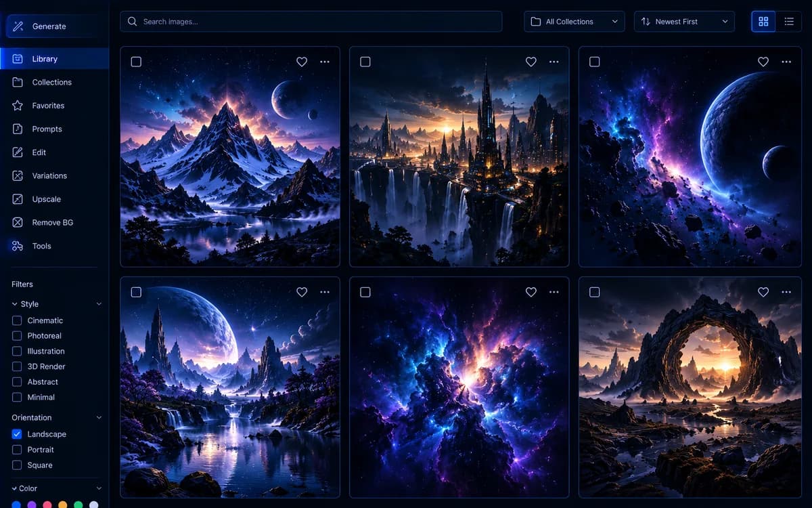The height and width of the screenshot is (508, 812).
Task: Favorite the moonlit lake image
Action: [302, 292]
